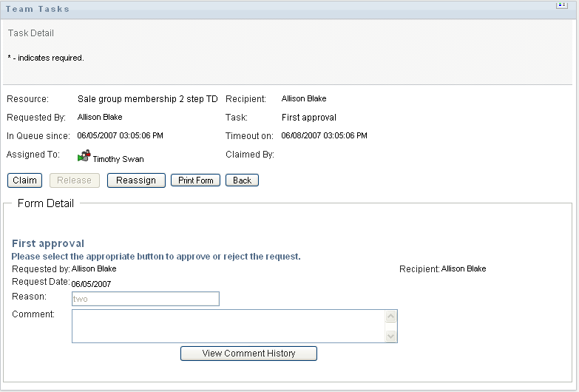Viewport: 579px width, 392px height.
Task: Go back using the Back button
Action: (242, 180)
